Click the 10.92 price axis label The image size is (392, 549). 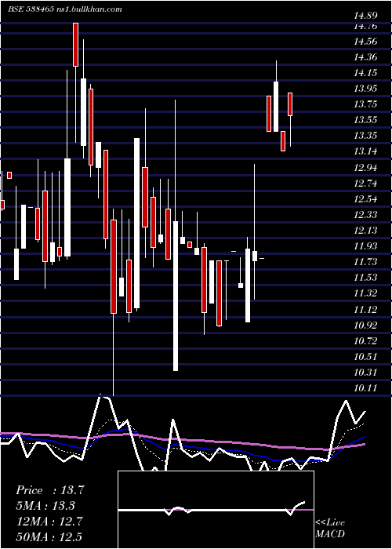pyautogui.click(x=365, y=325)
